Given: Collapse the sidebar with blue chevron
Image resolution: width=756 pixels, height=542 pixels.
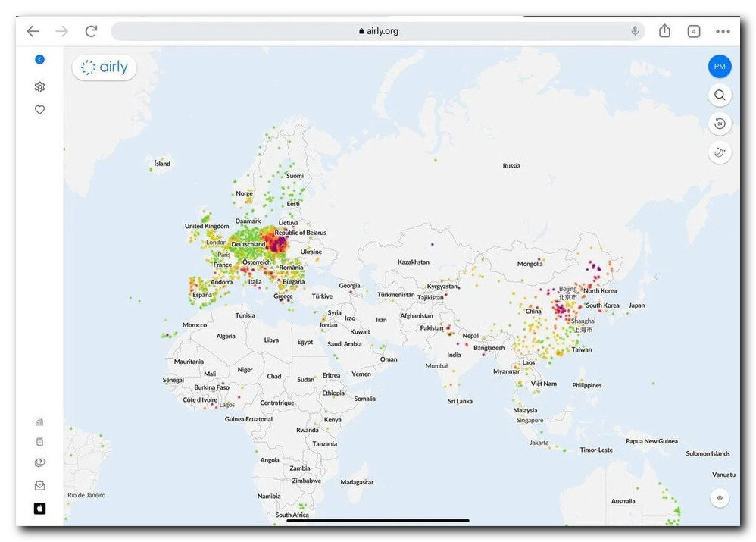Looking at the screenshot, I should (x=39, y=60).
